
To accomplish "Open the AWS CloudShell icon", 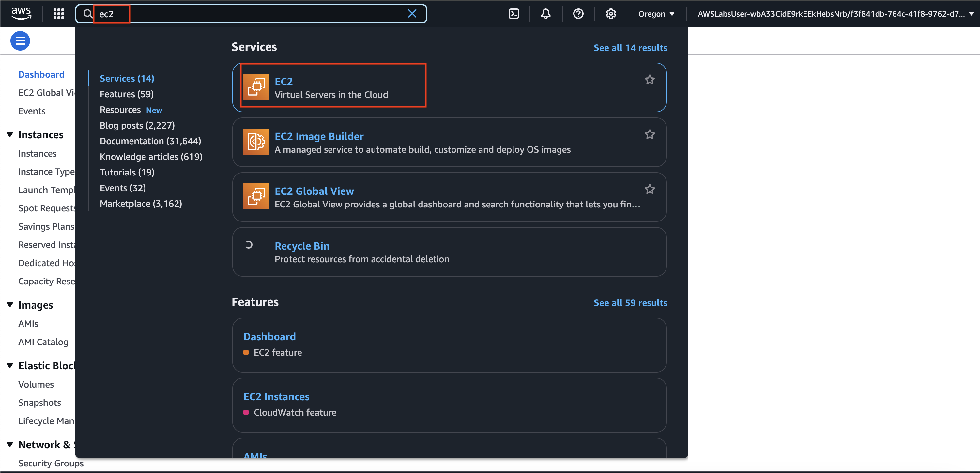I will tap(513, 14).
